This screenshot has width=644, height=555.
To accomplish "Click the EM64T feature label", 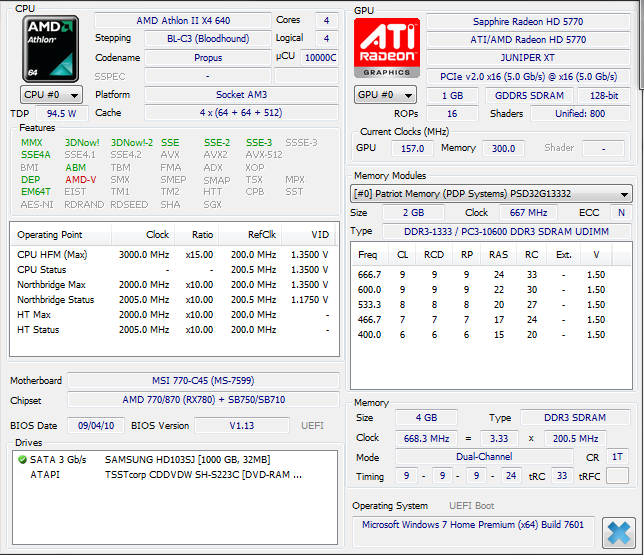I will [36, 191].
